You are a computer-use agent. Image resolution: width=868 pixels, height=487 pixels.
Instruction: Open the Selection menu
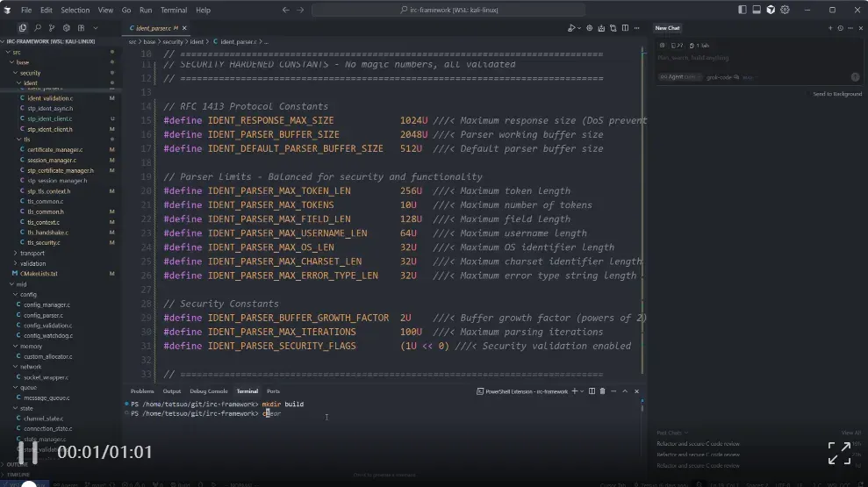75,10
